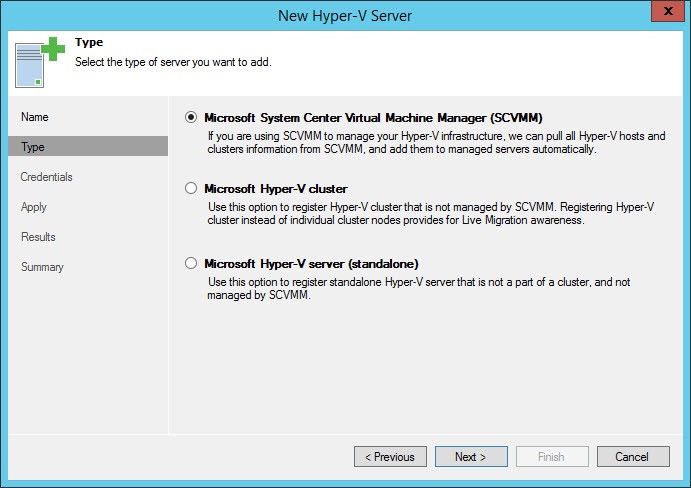This screenshot has height=488, width=691.
Task: Click the server with green plus icon
Action: click(x=40, y=62)
